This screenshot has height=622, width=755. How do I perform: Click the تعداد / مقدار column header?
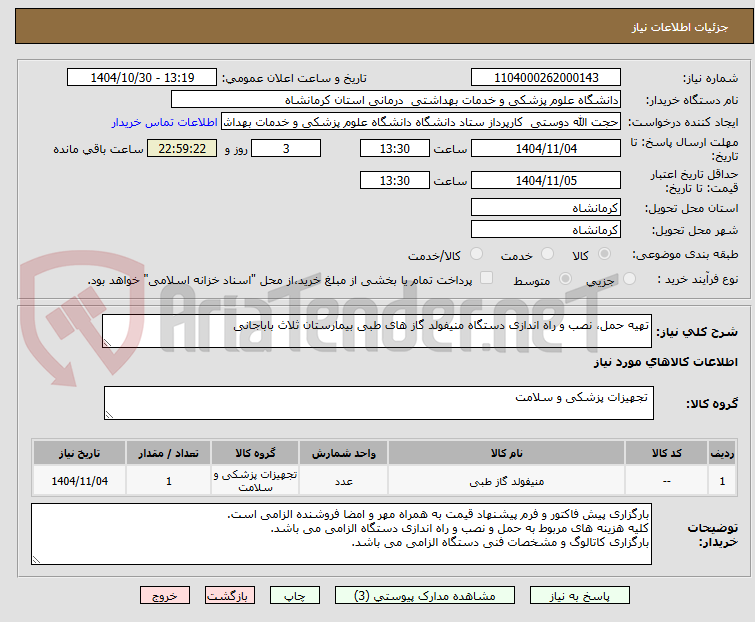coord(169,453)
